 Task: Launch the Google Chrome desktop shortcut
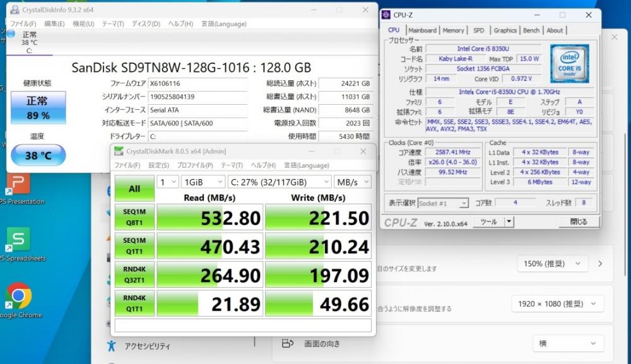click(18, 300)
